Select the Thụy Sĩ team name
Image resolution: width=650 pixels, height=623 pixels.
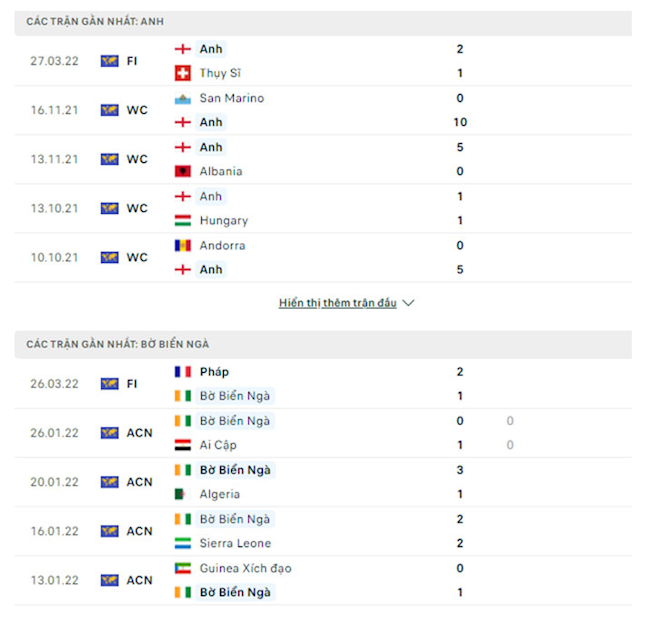220,73
